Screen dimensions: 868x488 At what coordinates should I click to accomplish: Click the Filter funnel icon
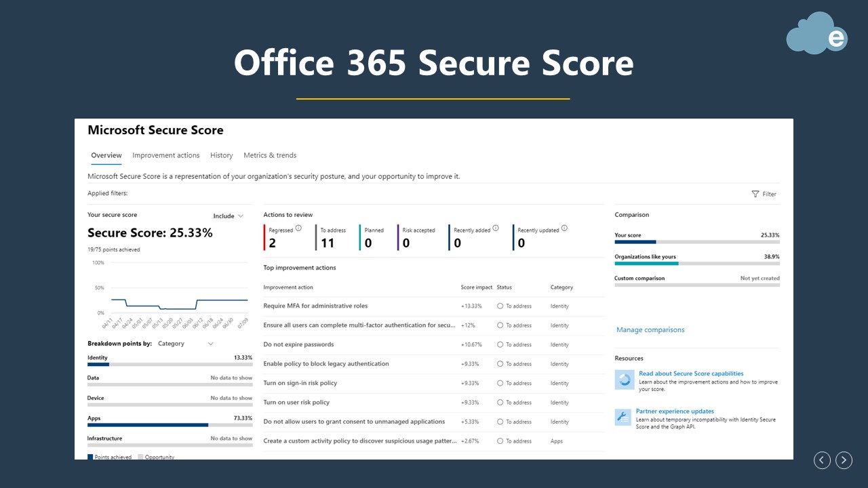(x=755, y=194)
